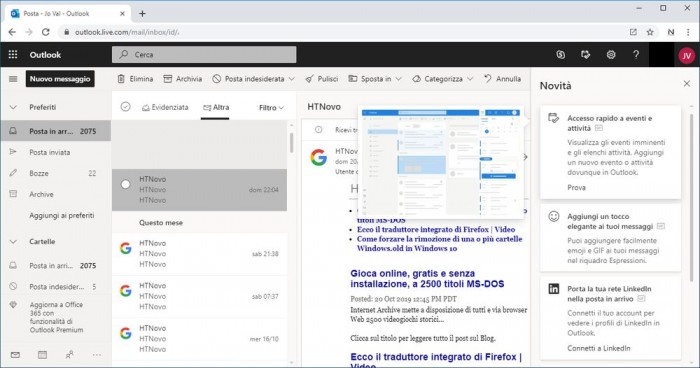Collapse the Cartelle section
Image resolution: width=700 pixels, height=368 pixels.
pyautogui.click(x=13, y=242)
